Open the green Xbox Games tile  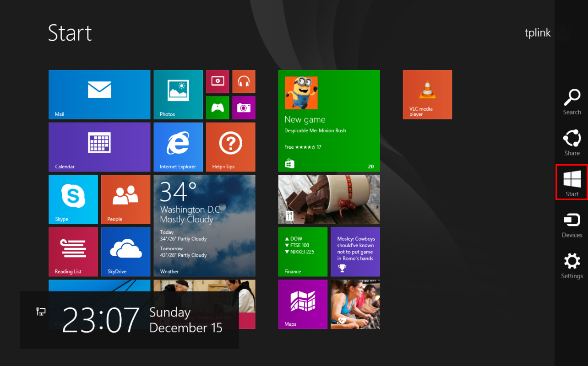click(x=218, y=108)
